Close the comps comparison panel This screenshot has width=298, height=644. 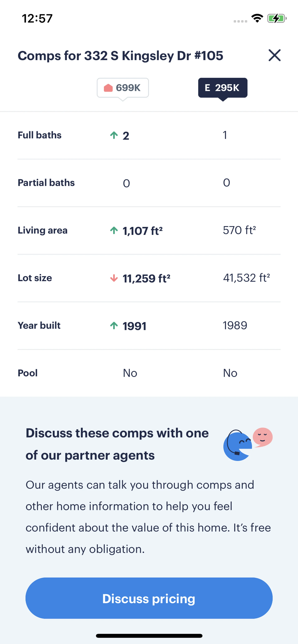(274, 55)
